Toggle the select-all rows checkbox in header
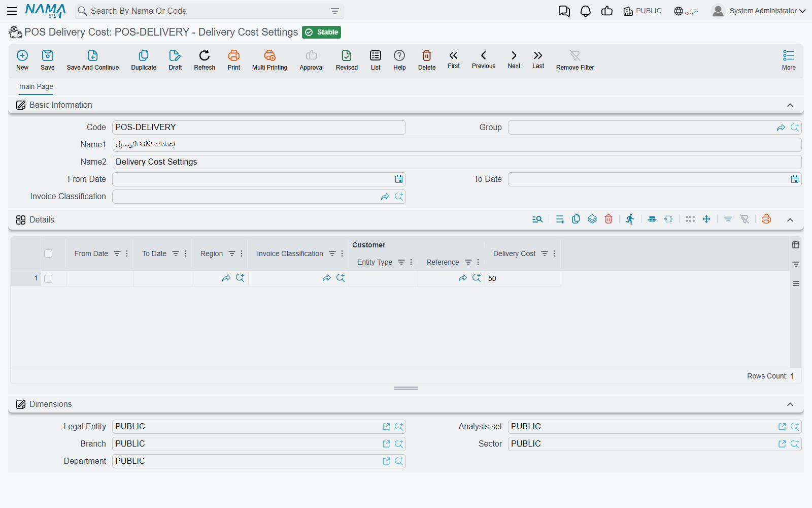Screen dimensions: 812x508 [48, 253]
